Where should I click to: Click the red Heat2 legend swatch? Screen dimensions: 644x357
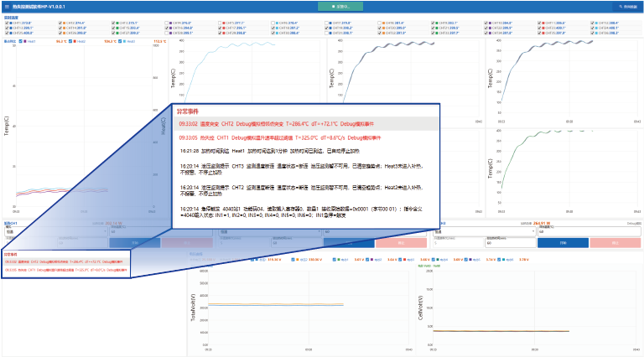click(75, 41)
